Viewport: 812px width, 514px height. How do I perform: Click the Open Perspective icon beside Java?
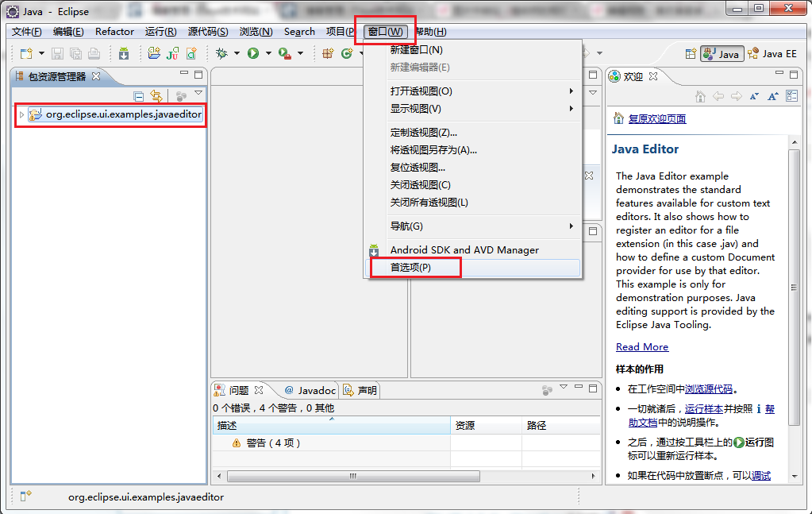coord(691,54)
